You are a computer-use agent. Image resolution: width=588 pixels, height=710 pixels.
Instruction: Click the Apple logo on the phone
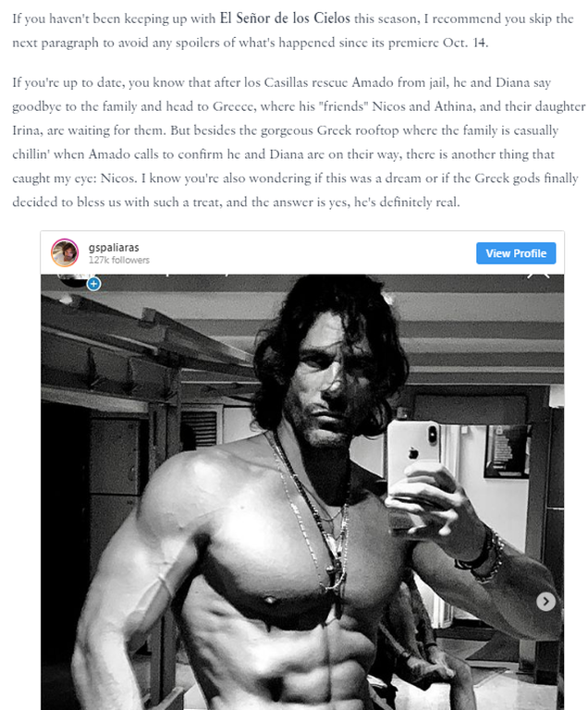[412, 455]
